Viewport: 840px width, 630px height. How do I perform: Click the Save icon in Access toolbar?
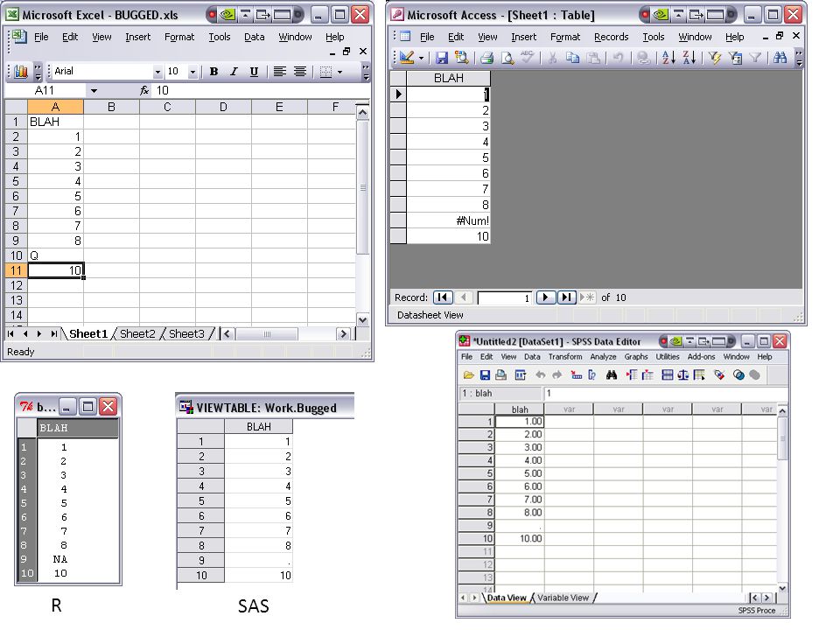click(441, 58)
